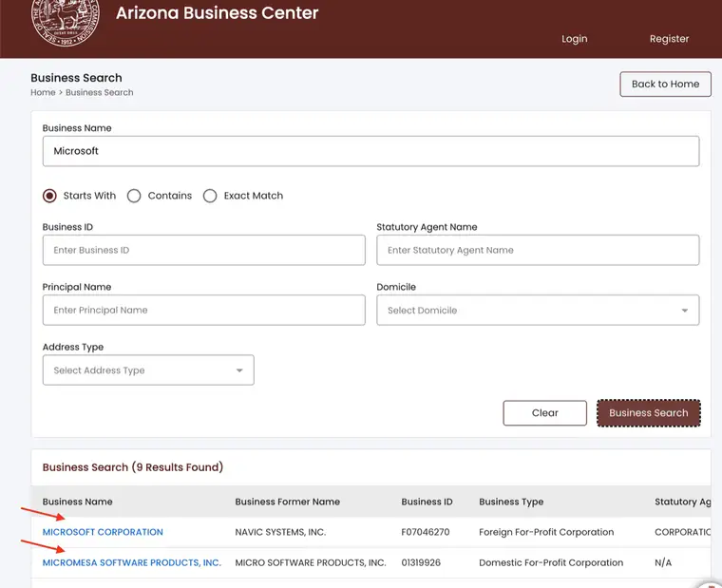
Task: Open the Register link in header
Action: [669, 39]
